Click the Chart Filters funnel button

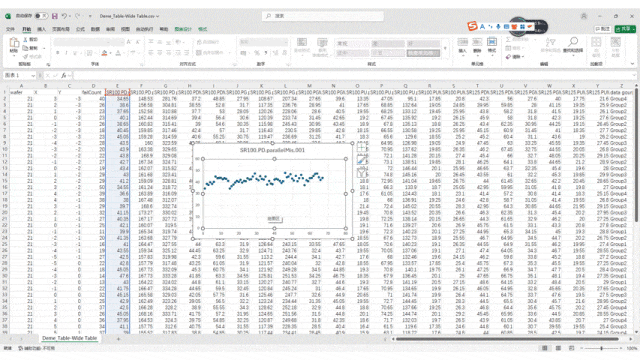[361, 173]
